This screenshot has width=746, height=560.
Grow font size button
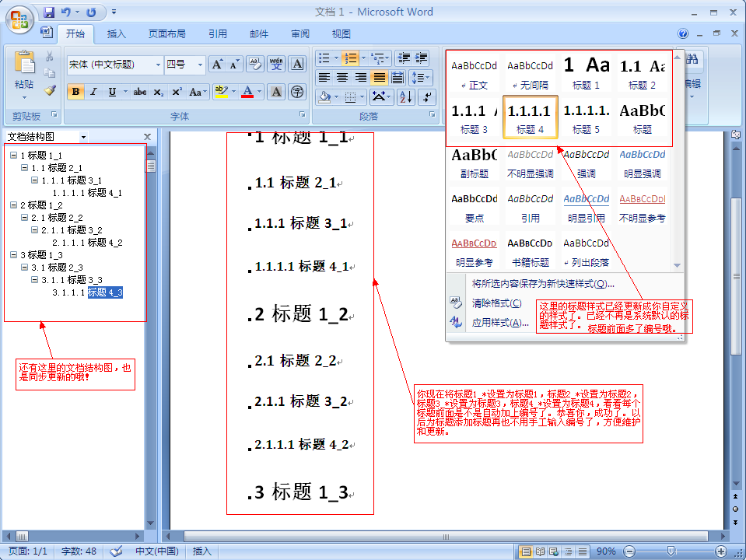[x=217, y=65]
